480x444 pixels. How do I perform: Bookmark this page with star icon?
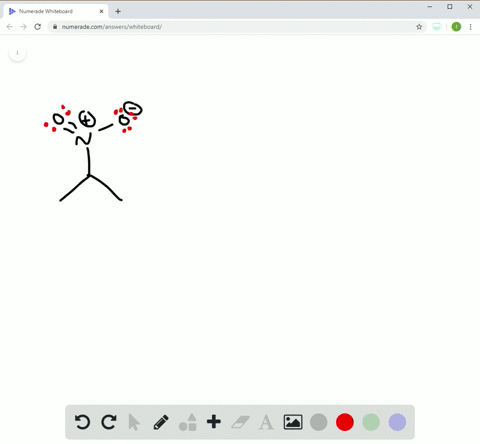[x=419, y=27]
